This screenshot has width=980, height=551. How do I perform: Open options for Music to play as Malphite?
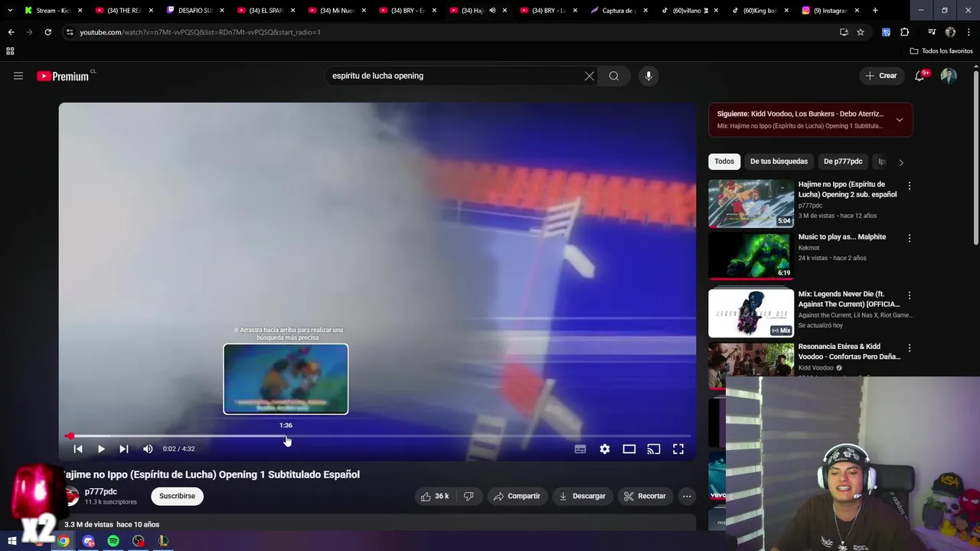click(910, 238)
